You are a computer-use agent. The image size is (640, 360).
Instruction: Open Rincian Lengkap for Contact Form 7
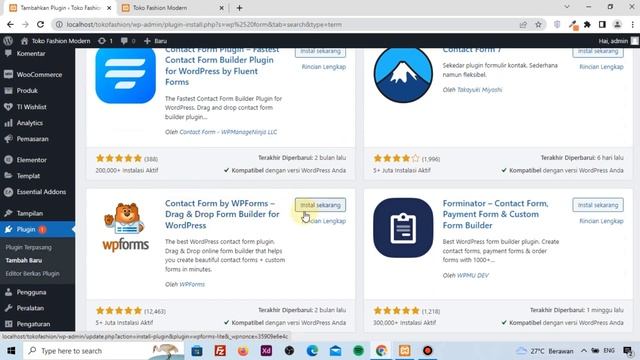click(601, 67)
